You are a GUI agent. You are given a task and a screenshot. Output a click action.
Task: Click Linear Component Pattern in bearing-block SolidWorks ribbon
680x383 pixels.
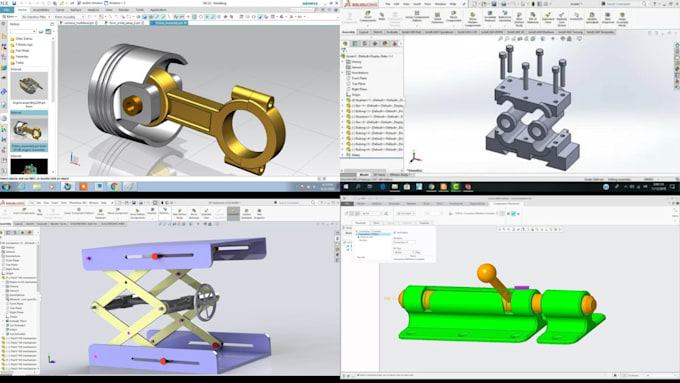(417, 17)
